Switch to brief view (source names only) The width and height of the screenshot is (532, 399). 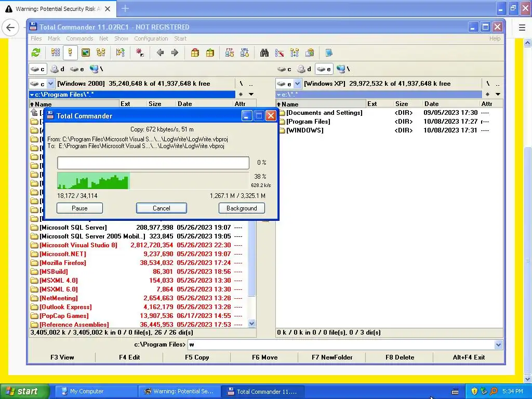coord(55,52)
